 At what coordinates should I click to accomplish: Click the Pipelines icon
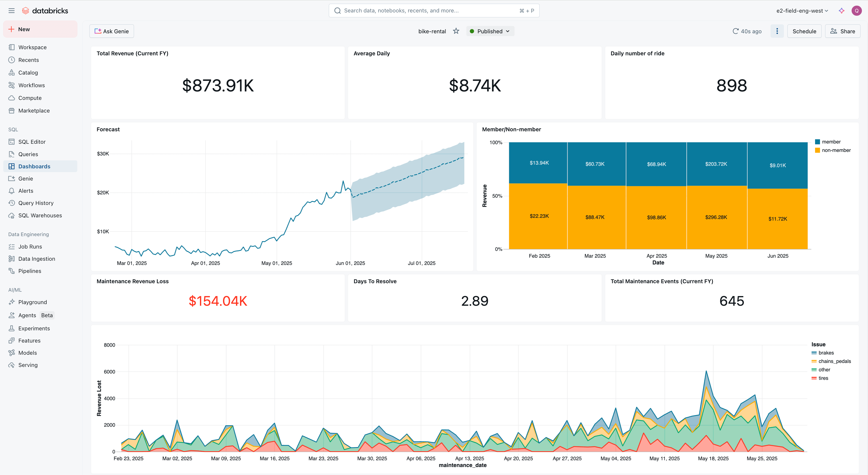(x=11, y=271)
